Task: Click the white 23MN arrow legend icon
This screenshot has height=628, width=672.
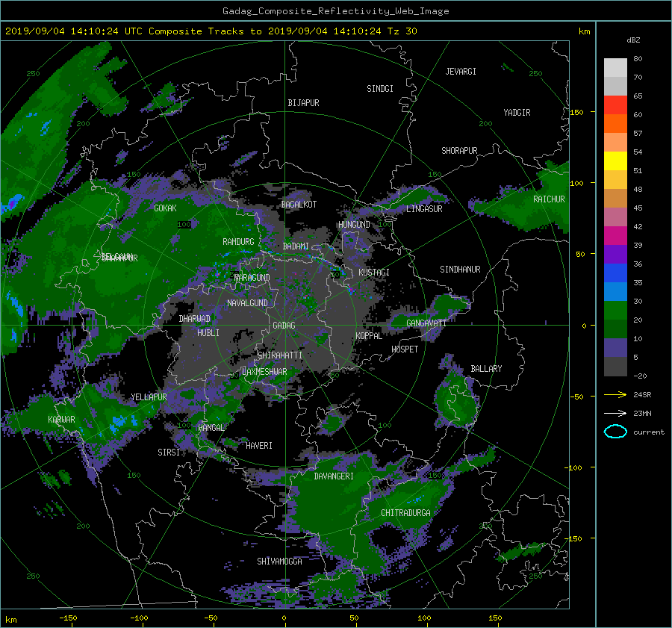Action: point(615,413)
